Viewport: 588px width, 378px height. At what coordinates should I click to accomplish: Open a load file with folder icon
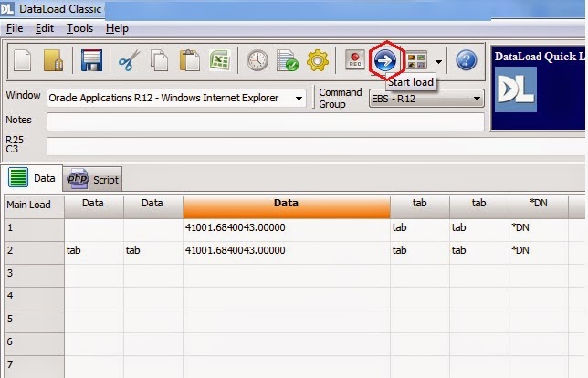click(x=53, y=60)
